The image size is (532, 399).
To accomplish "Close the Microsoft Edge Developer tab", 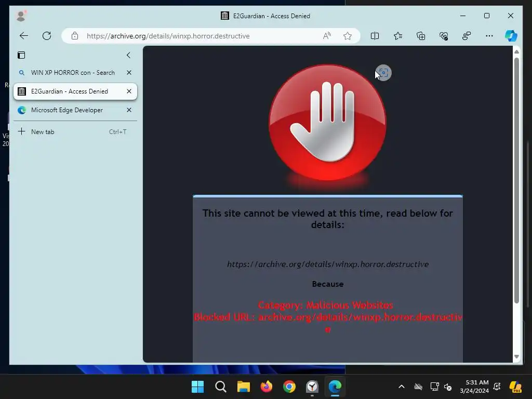I will (129, 110).
